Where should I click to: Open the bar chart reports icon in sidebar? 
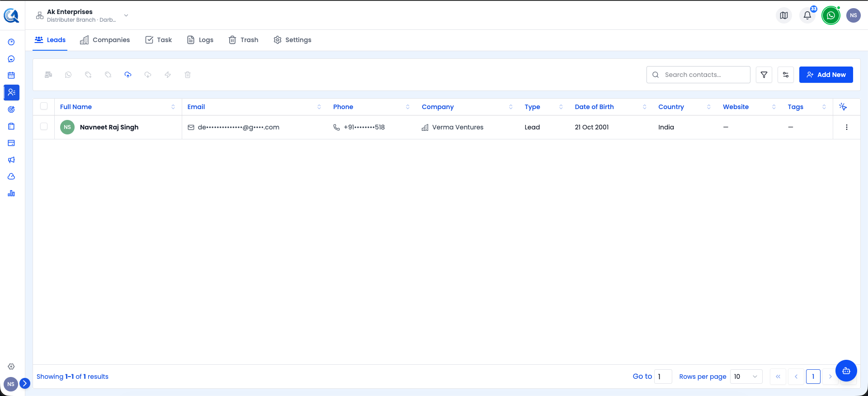[x=11, y=193]
